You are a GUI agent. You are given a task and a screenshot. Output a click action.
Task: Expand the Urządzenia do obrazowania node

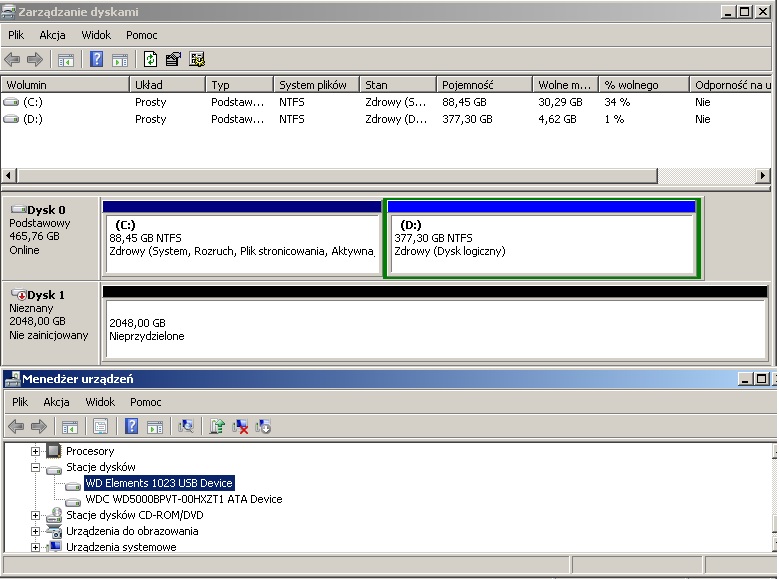pos(37,531)
